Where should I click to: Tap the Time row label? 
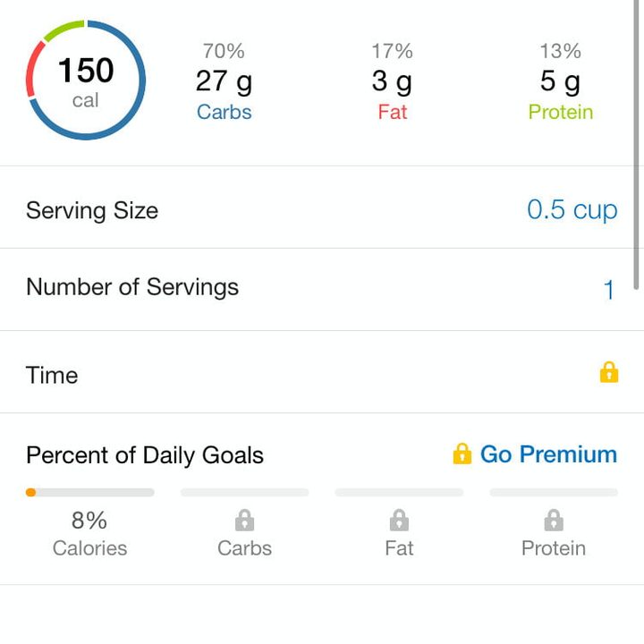click(x=52, y=375)
